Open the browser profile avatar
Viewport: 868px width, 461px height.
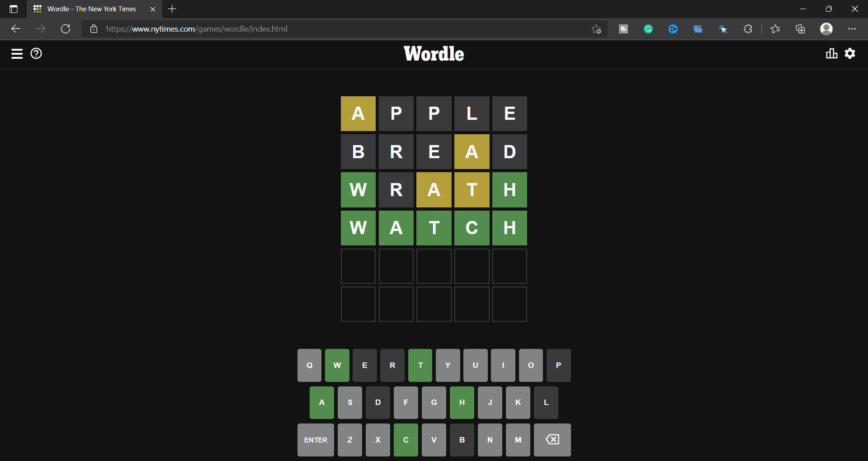point(826,29)
